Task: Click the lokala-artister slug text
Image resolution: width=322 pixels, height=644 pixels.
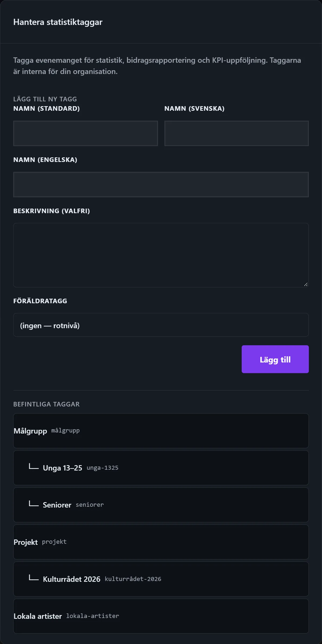Action: click(x=93, y=616)
